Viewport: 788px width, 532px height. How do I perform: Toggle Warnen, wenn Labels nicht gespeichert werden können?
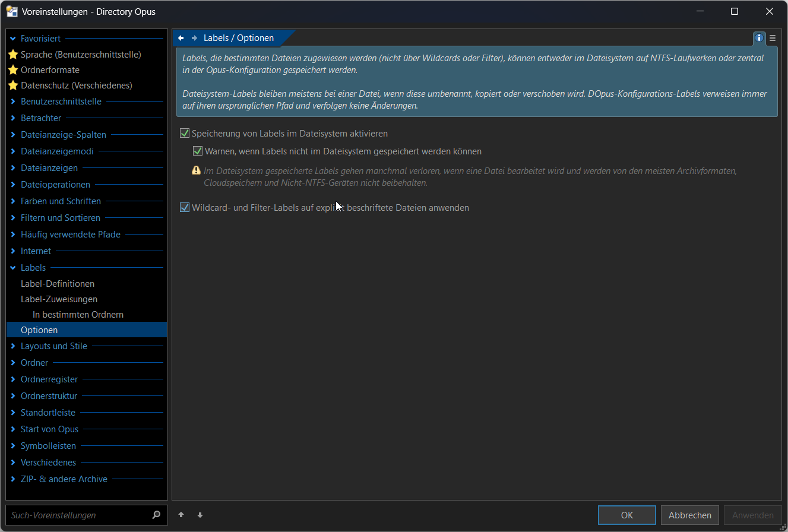(198, 151)
